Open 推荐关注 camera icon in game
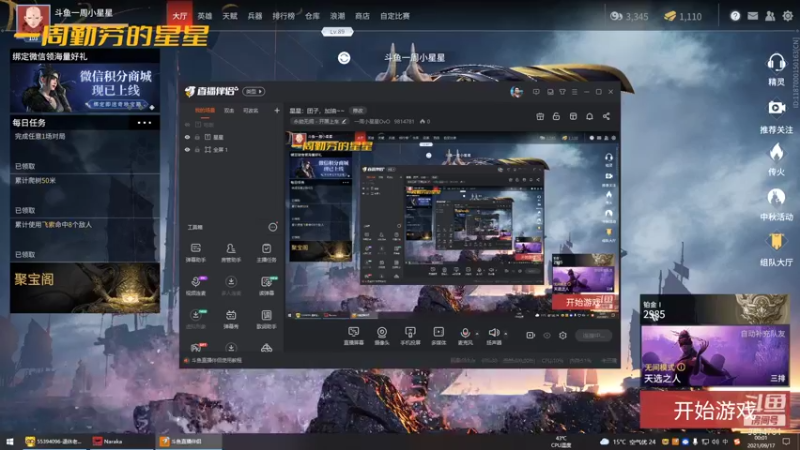The height and width of the screenshot is (450, 800). pos(776,116)
